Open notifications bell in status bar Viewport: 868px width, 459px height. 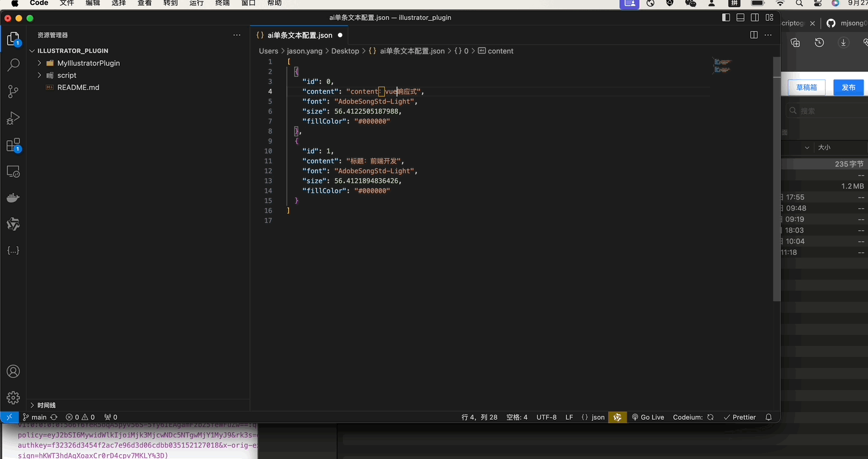769,417
